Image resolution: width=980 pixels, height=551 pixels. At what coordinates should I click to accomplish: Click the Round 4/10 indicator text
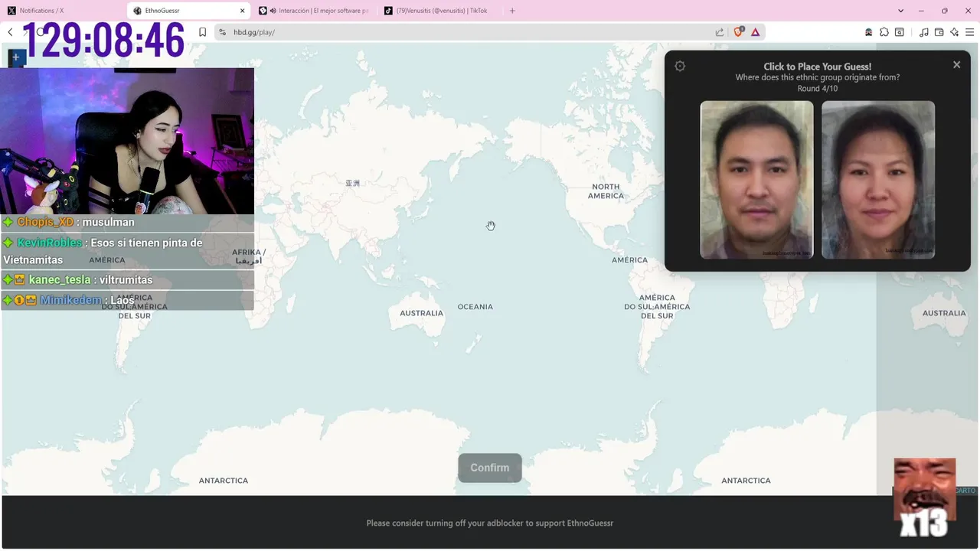[x=818, y=89]
